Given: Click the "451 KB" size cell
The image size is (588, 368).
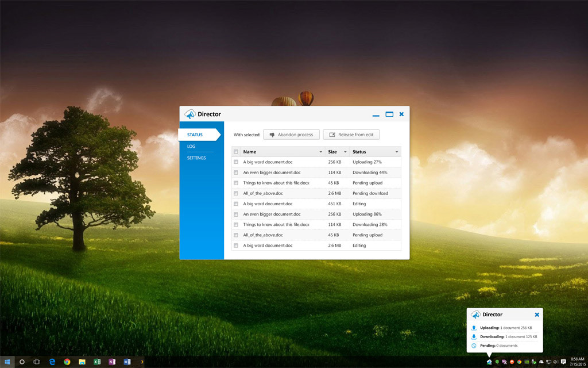Looking at the screenshot, I should tap(335, 204).
